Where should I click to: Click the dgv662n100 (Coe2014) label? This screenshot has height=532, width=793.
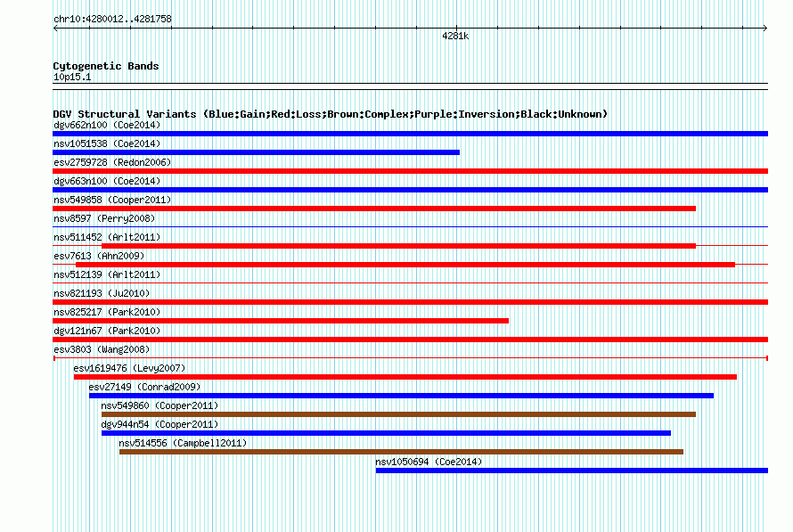point(107,125)
